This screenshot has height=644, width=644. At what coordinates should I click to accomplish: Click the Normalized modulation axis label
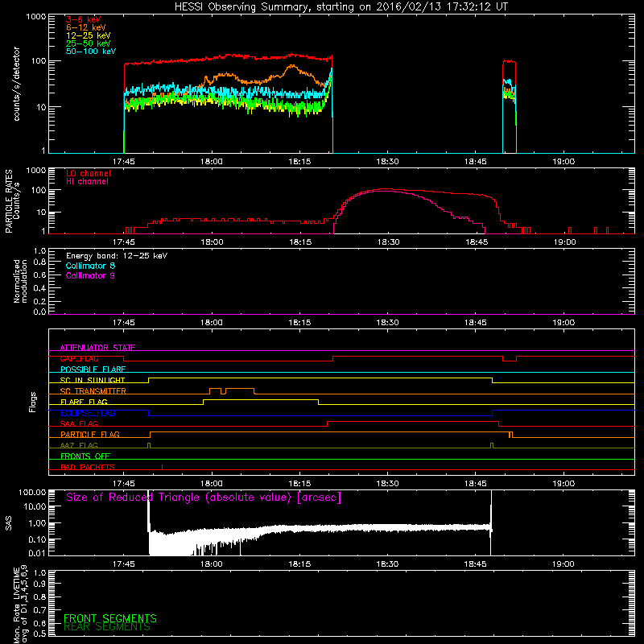point(19,281)
